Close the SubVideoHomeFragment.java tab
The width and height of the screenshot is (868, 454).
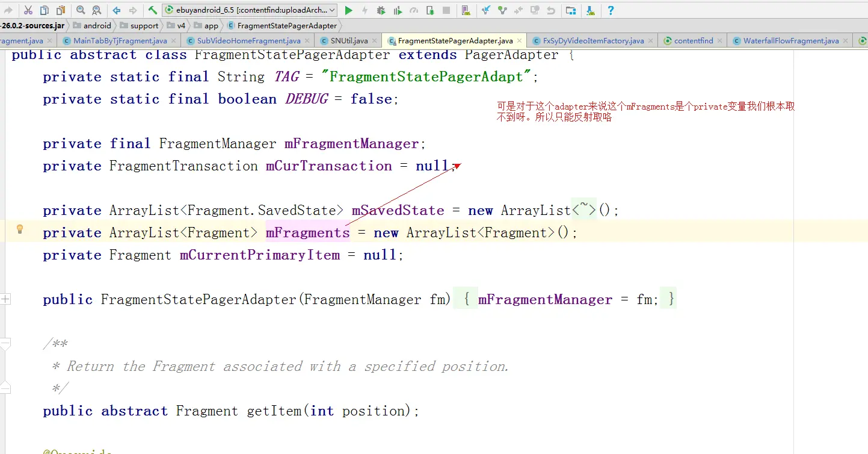click(307, 41)
